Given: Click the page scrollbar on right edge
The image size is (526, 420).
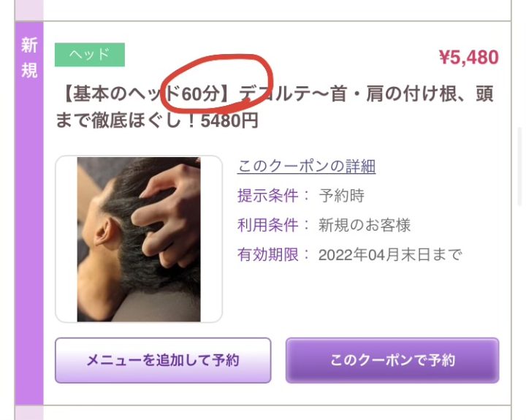Looking at the screenshot, I should pyautogui.click(x=519, y=165).
